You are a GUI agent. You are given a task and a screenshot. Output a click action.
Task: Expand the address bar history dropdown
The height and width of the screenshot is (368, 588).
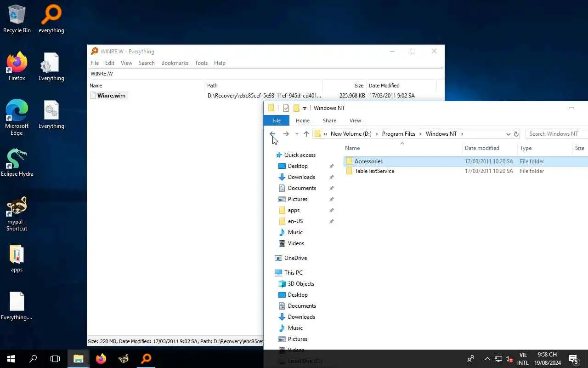508,134
